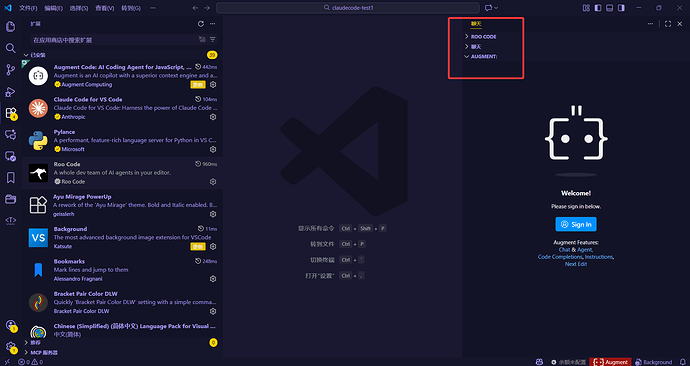Open Source Control view
Image resolution: width=690 pixels, height=366 pixels.
pos(10,70)
